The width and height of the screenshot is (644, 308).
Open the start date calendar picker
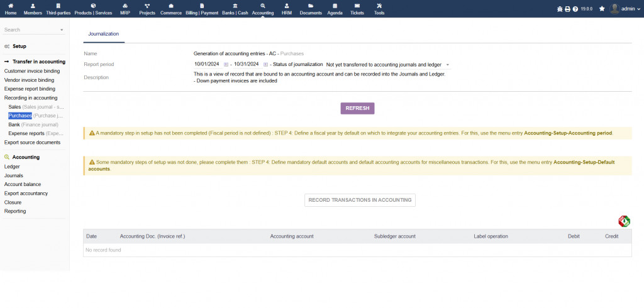pyautogui.click(x=226, y=65)
